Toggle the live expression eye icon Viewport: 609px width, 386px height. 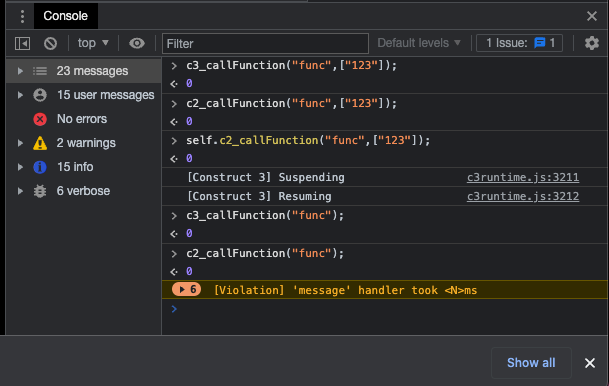point(137,43)
